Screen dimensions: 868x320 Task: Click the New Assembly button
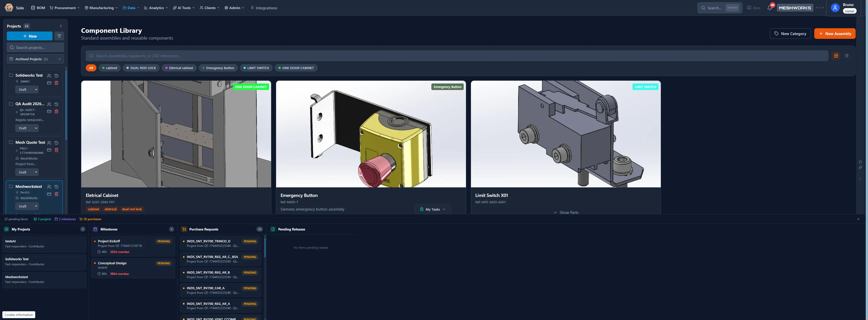click(x=835, y=34)
